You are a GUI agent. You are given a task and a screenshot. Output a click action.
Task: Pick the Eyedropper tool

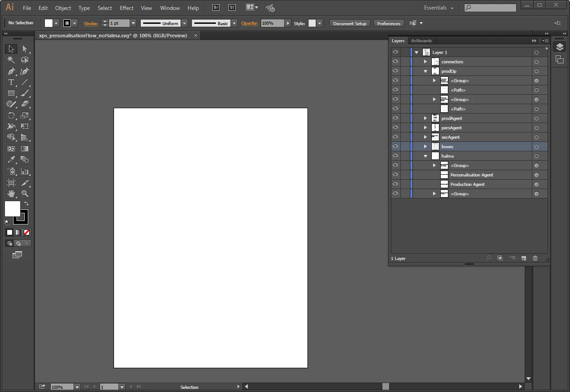coord(11,159)
